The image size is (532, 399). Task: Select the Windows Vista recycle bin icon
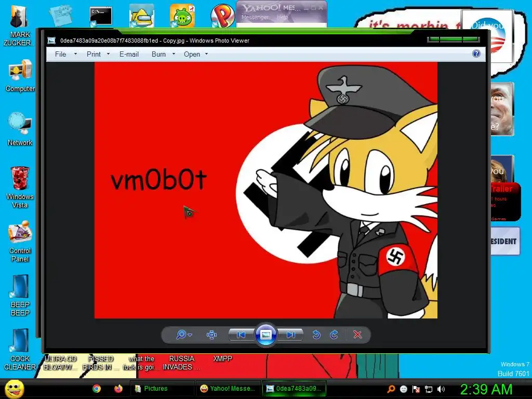pyautogui.click(x=20, y=187)
